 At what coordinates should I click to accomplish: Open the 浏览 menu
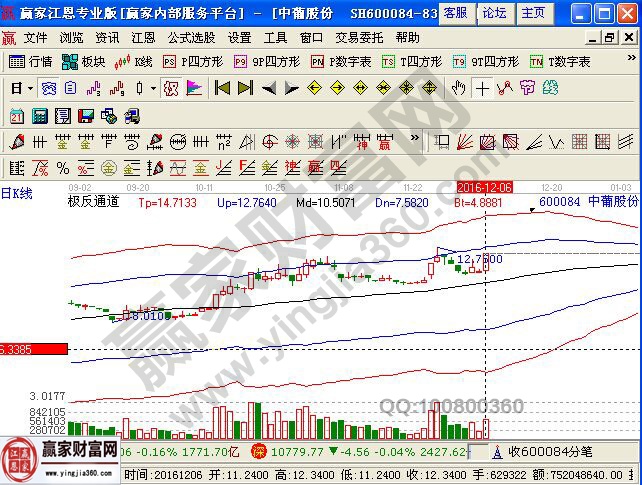click(x=71, y=38)
